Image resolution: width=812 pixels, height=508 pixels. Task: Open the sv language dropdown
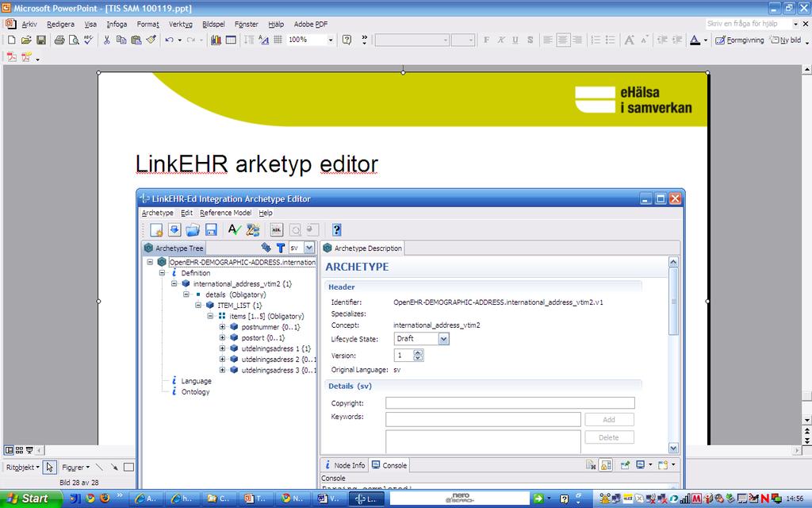(309, 248)
